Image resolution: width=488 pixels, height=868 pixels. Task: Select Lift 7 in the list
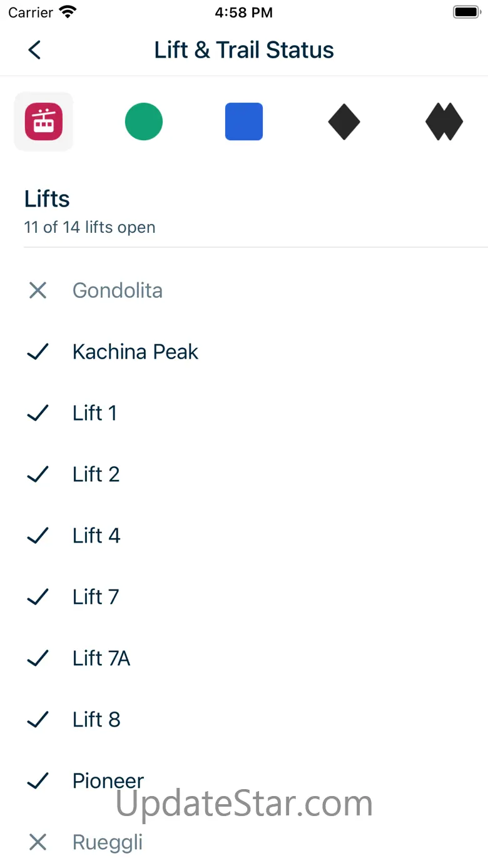click(244, 597)
